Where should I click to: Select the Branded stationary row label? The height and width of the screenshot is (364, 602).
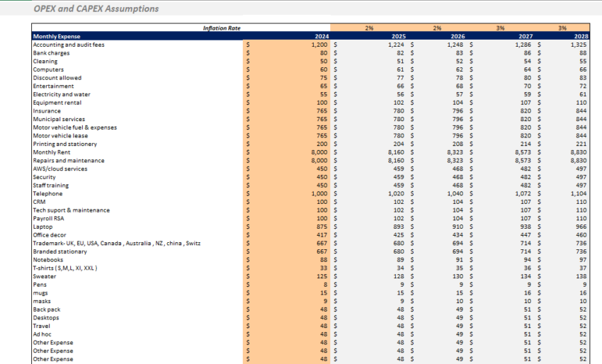60,251
